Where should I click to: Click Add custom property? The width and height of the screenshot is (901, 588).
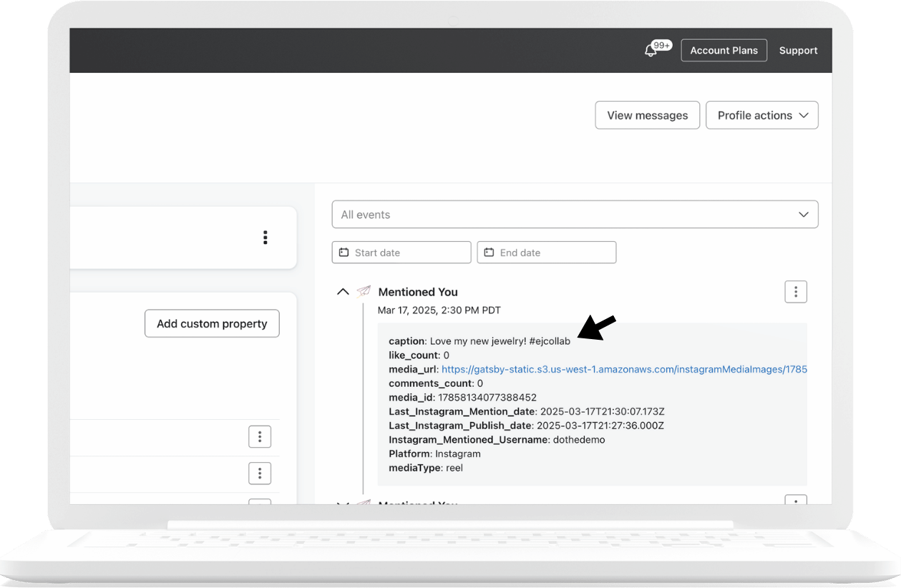(x=212, y=323)
